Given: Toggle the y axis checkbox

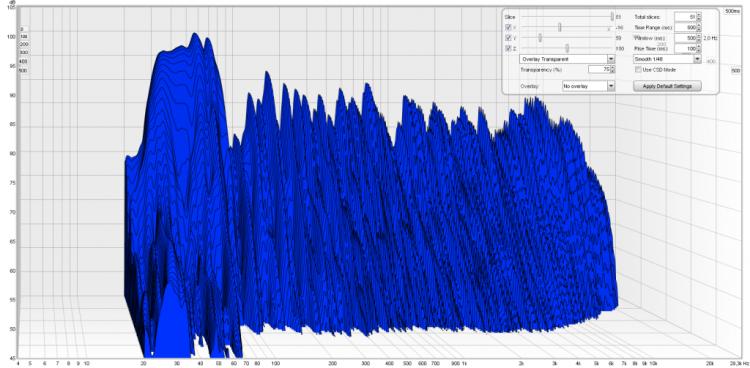Looking at the screenshot, I should (x=508, y=38).
